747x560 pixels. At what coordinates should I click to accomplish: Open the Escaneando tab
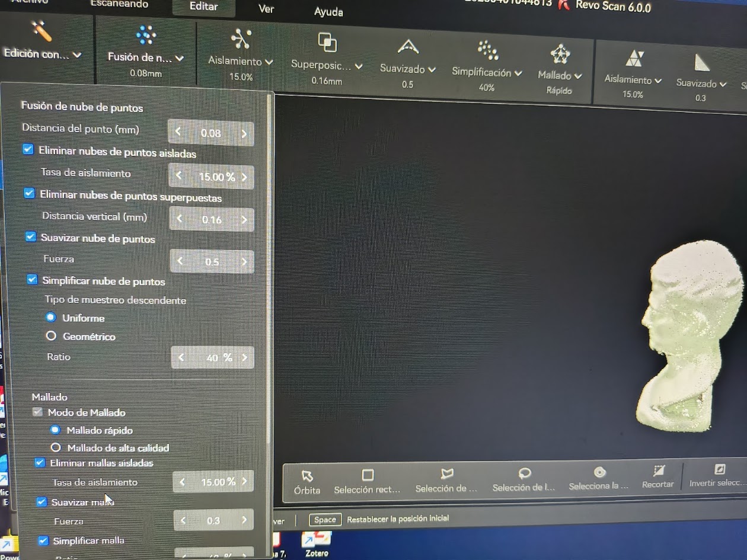pos(119,4)
